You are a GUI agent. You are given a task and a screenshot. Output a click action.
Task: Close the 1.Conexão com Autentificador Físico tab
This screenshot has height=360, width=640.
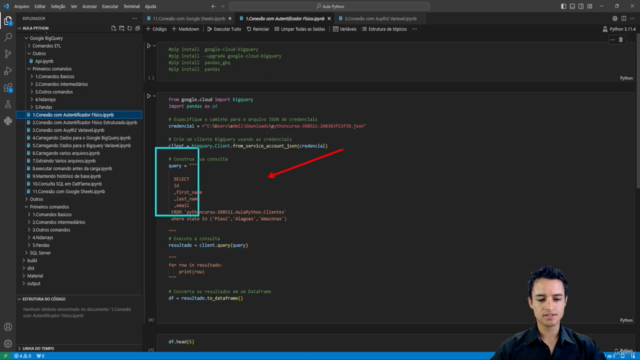point(329,18)
